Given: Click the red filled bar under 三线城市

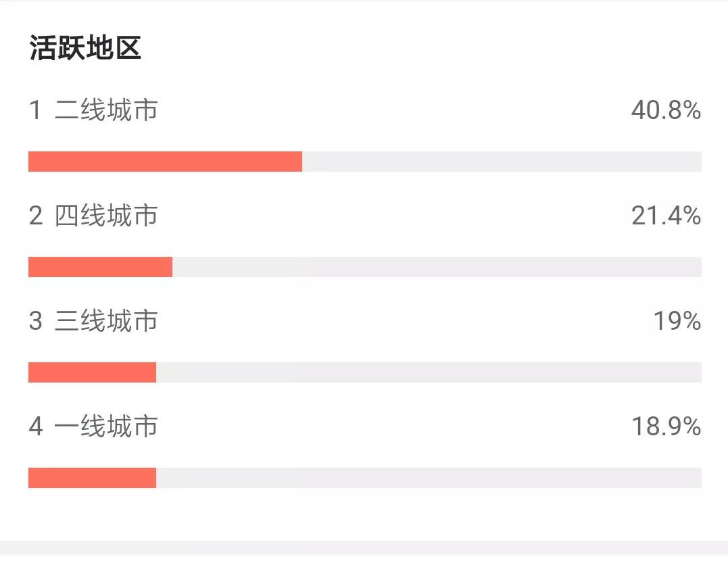Looking at the screenshot, I should coord(92,372).
